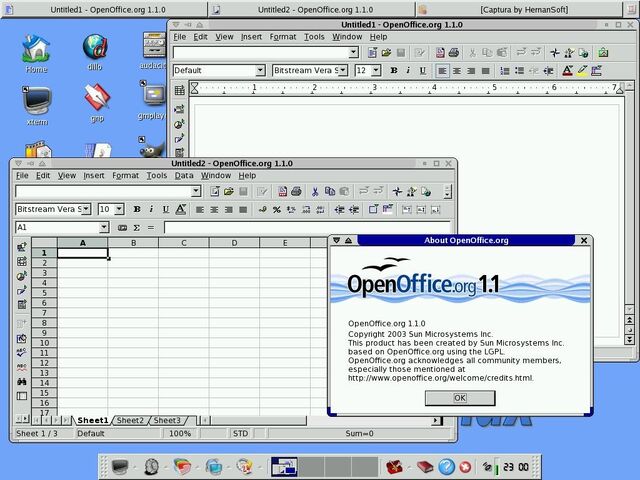
Task: Click the Percent number format icon
Action: click(x=277, y=210)
